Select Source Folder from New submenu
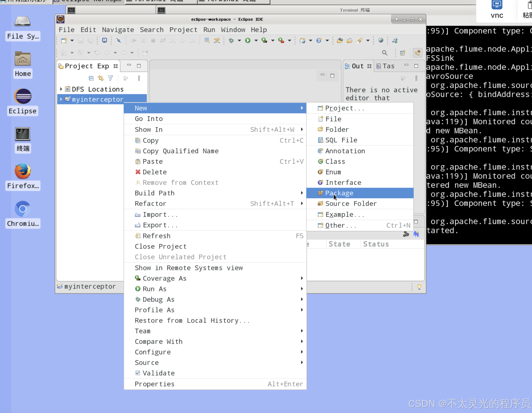532x413 pixels. click(x=351, y=204)
